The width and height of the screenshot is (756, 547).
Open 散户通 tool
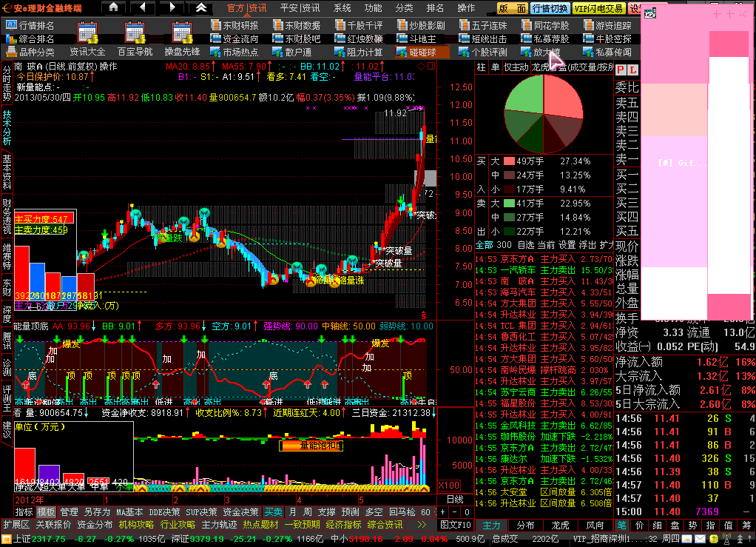point(292,52)
